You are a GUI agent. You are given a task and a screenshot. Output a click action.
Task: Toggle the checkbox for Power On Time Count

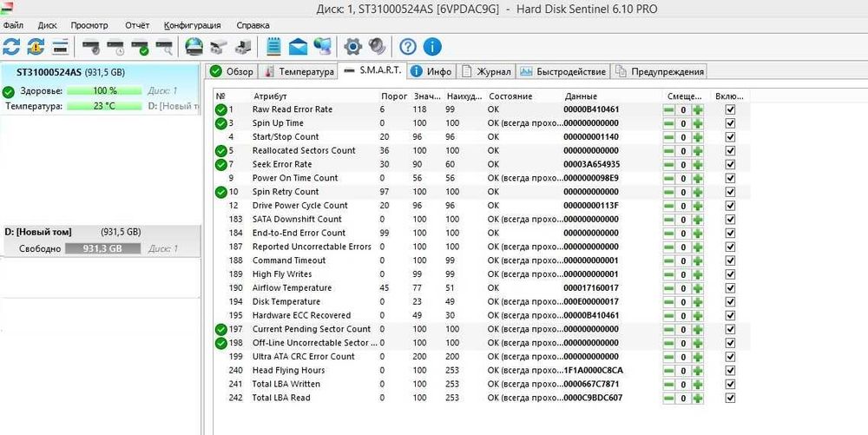click(730, 178)
